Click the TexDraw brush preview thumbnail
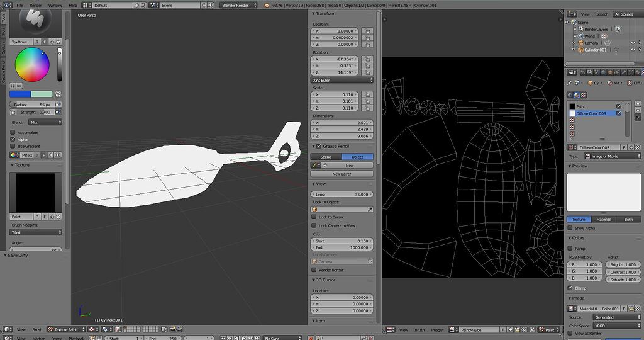The image size is (644, 340). pos(35,23)
